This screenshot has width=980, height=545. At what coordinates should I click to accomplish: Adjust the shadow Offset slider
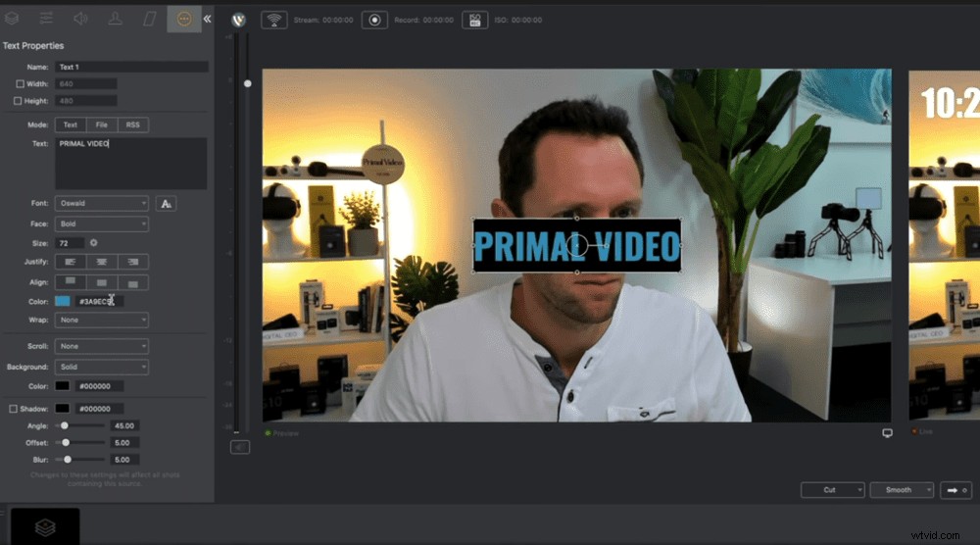point(79,442)
